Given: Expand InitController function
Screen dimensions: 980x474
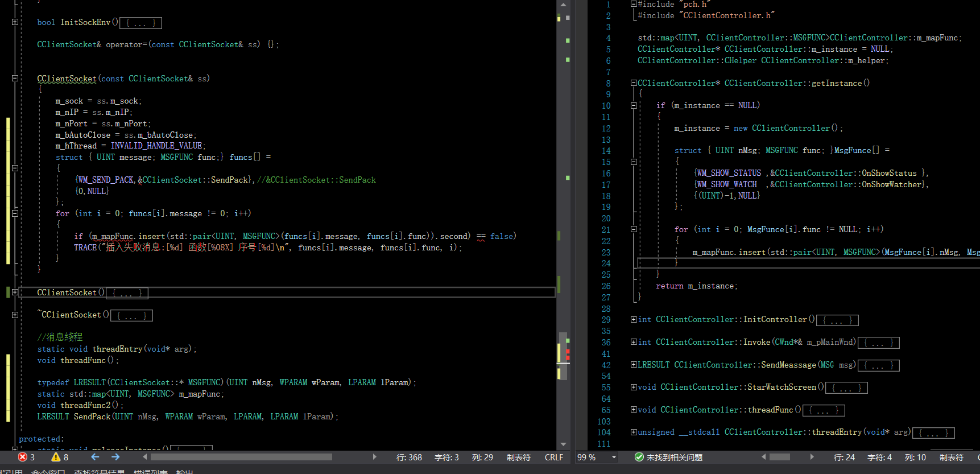Looking at the screenshot, I should (634, 319).
